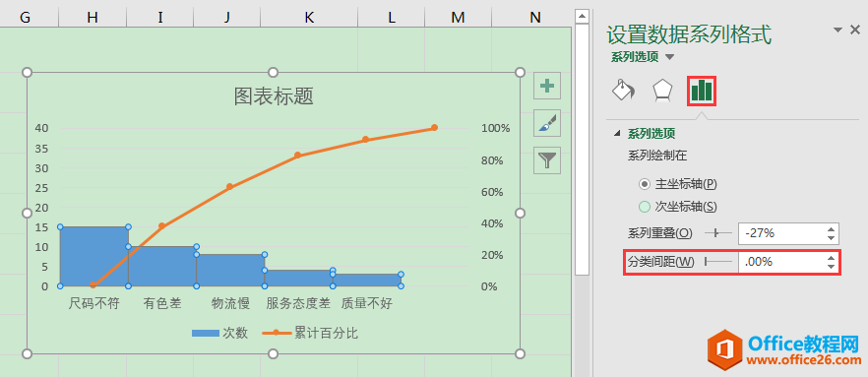Increase 分类间距 with the up spinner
Viewport: 868px width, 377px height.
(831, 258)
